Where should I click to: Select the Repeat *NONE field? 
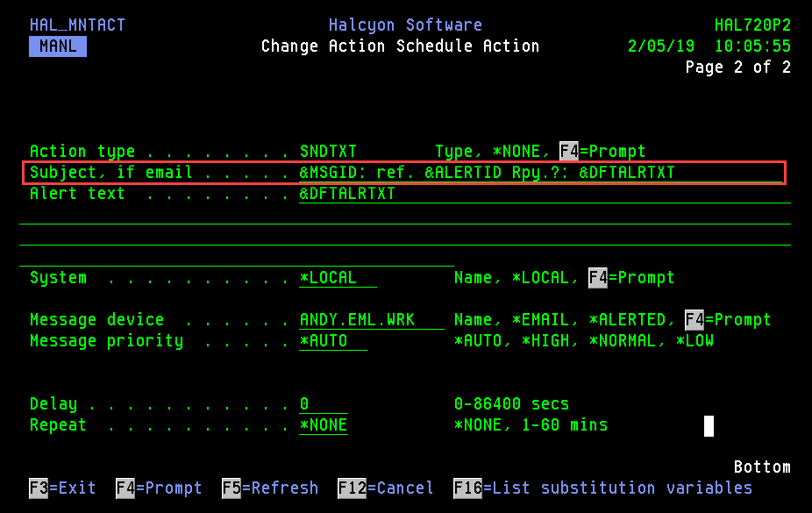pos(323,425)
